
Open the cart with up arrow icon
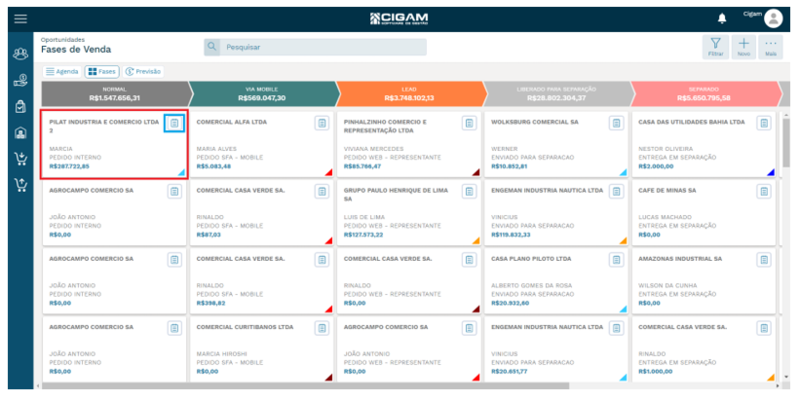point(20,185)
